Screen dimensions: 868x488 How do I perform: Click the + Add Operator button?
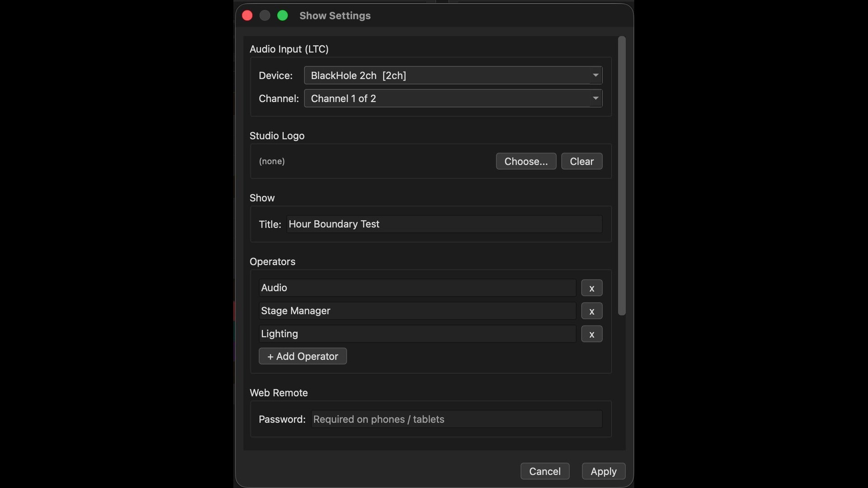pyautogui.click(x=302, y=357)
